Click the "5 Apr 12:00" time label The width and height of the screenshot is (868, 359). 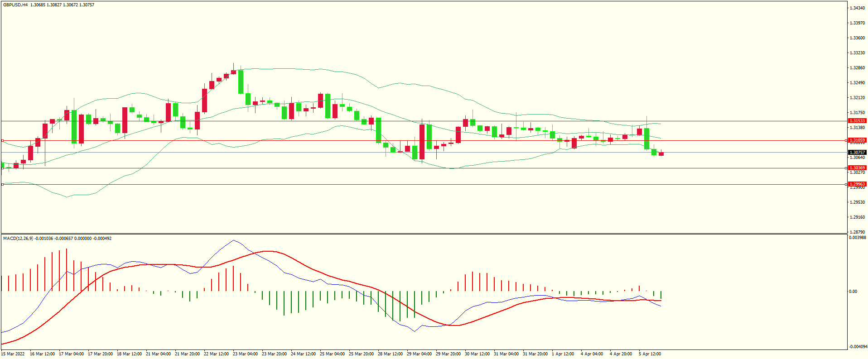click(x=650, y=354)
